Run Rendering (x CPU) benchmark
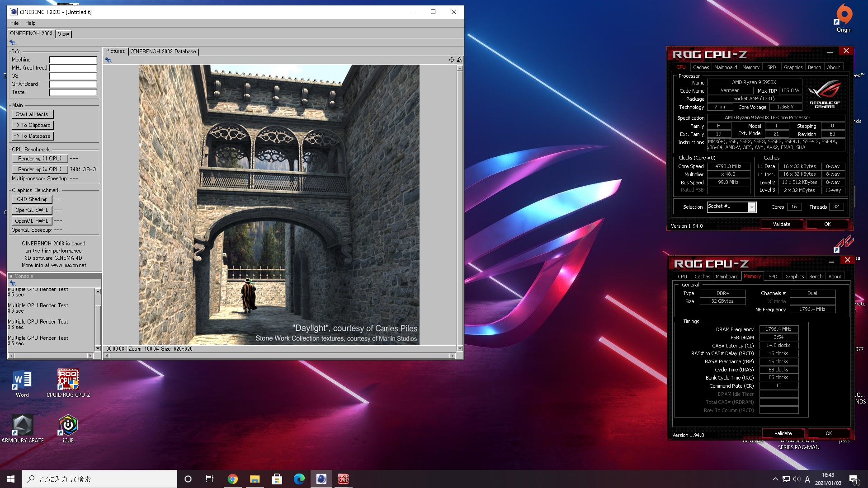868x488 pixels. coord(40,169)
